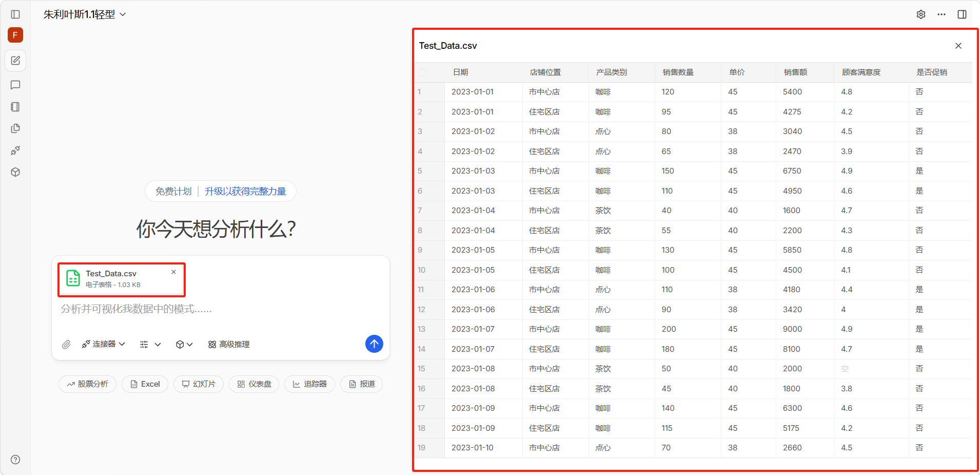This screenshot has width=980, height=475.
Task: Choose the 报道 suggestion chip
Action: click(362, 384)
